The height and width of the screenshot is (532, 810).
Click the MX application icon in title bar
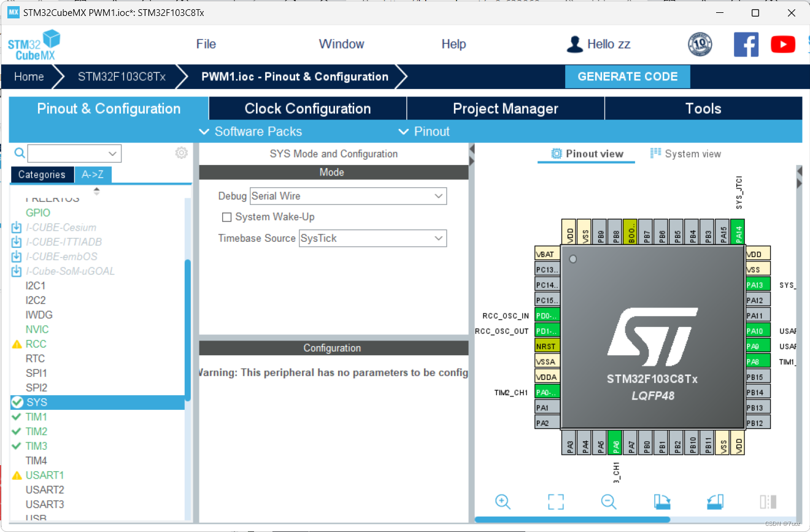[x=13, y=12]
